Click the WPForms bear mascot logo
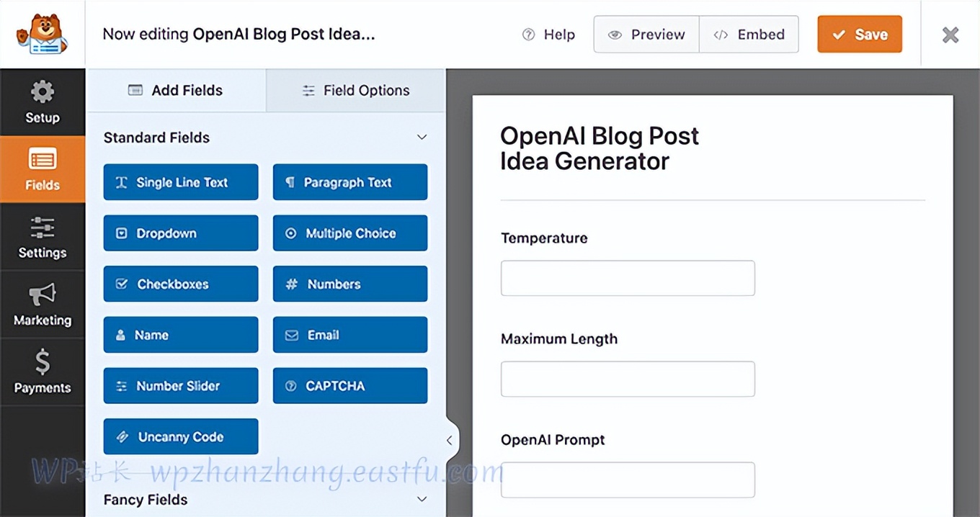Screen dimensions: 980x517 [42, 34]
